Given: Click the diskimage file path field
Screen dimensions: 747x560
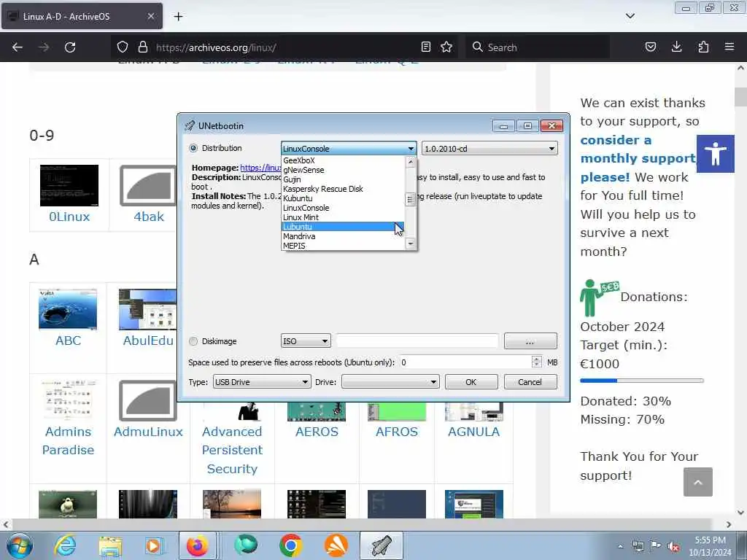Looking at the screenshot, I should (x=417, y=341).
